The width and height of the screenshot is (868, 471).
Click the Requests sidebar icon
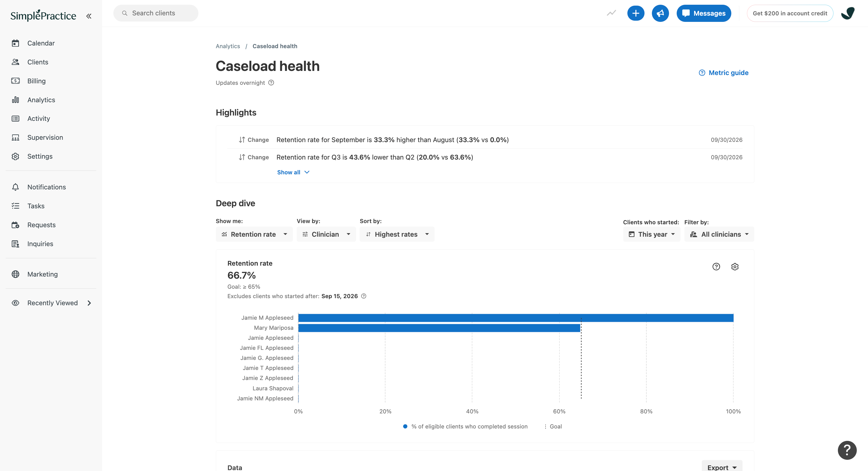15,225
